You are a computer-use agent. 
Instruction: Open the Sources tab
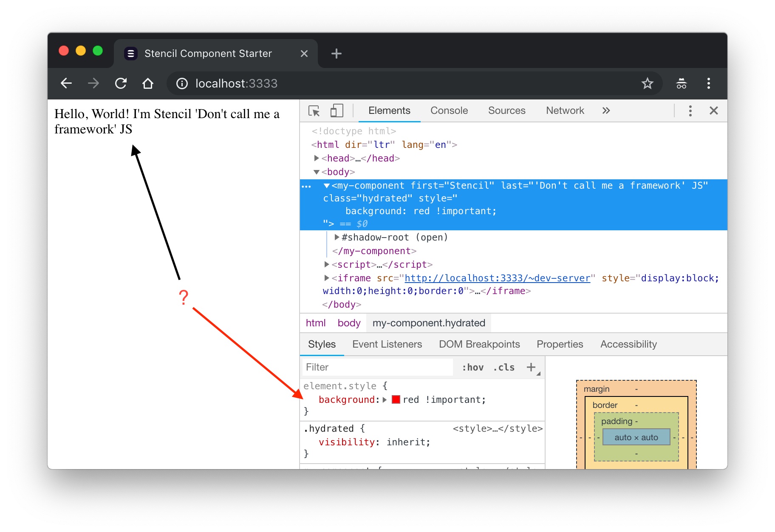click(507, 110)
